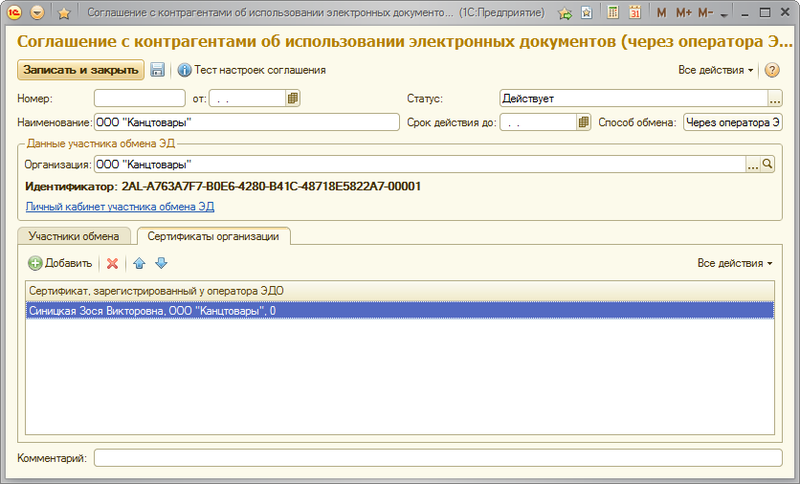Select the Сертификаты организации tab
This screenshot has height=484, width=800.
213,236
